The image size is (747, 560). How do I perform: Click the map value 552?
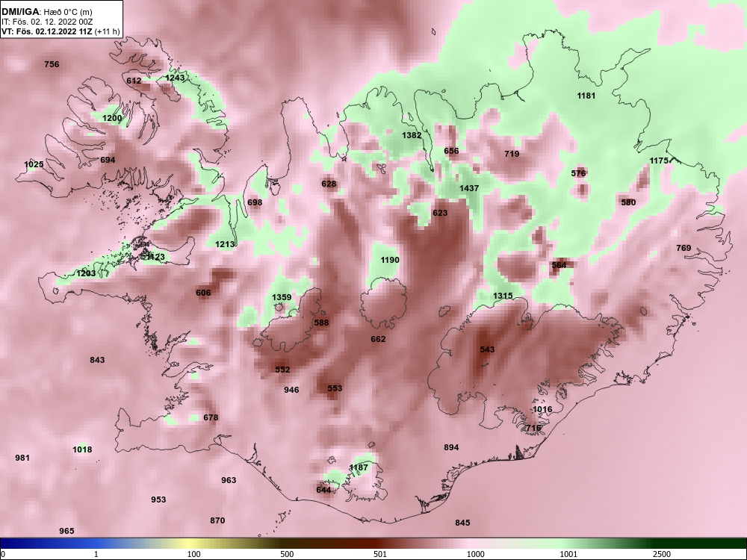pyautogui.click(x=282, y=370)
